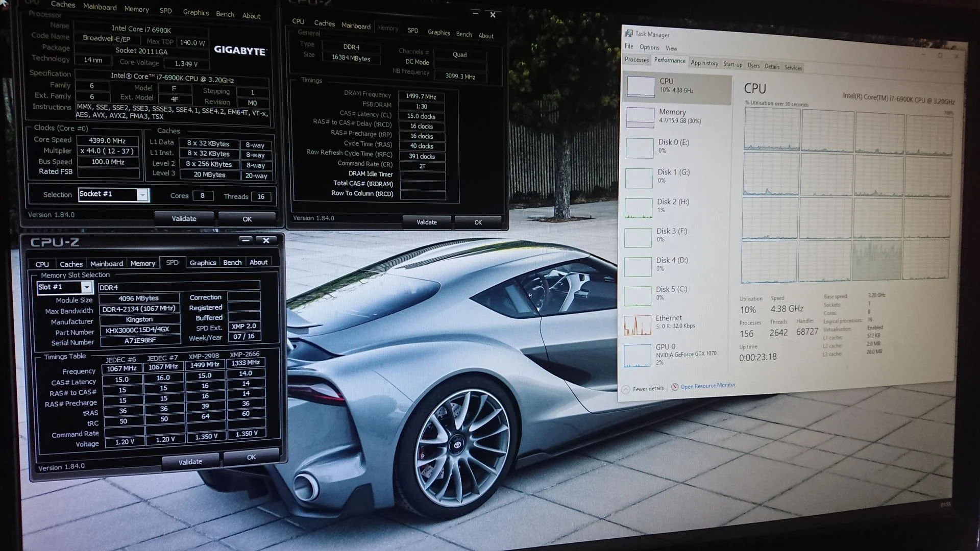The image size is (980, 551).
Task: Switch to CPU tab in SPD window
Action: (x=42, y=264)
